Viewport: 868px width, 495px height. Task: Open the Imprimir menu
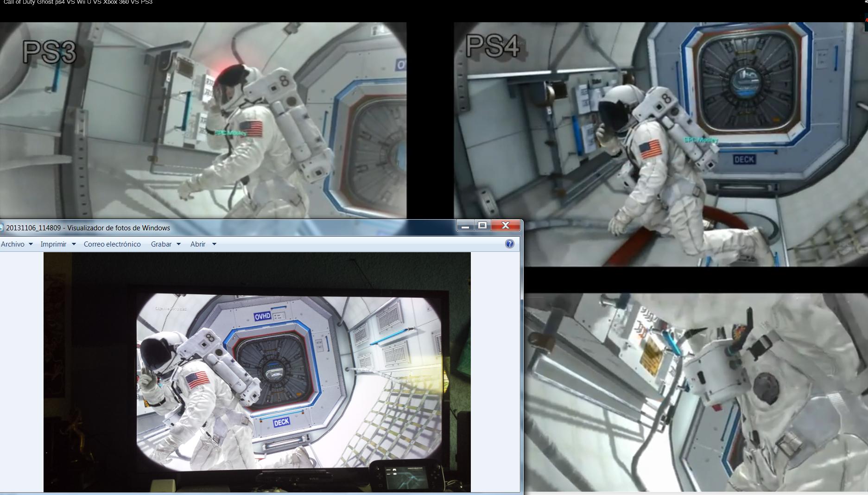[x=53, y=244]
